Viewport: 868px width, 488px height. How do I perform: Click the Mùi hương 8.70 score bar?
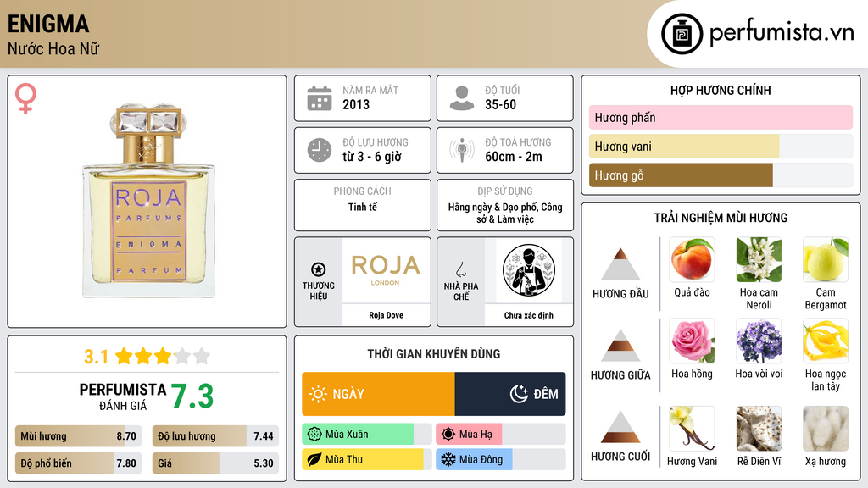tap(78, 436)
